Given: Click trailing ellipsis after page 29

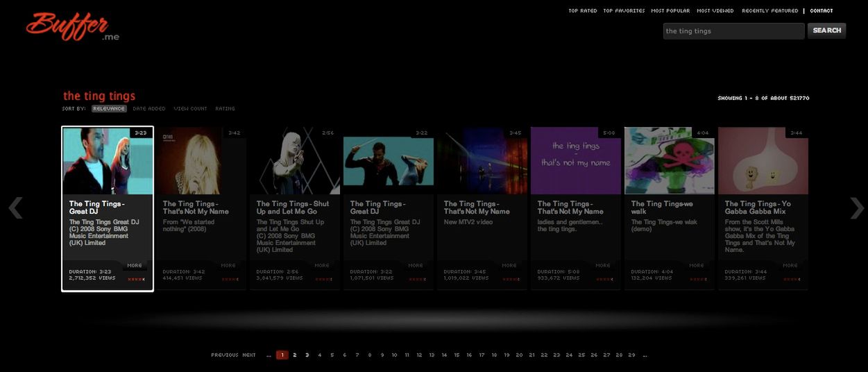Looking at the screenshot, I should tap(645, 355).
